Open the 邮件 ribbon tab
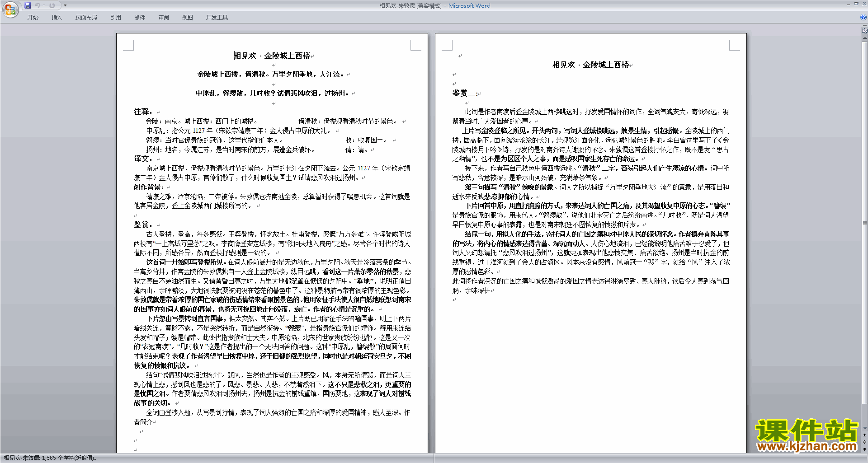This screenshot has height=463, width=868. point(140,18)
